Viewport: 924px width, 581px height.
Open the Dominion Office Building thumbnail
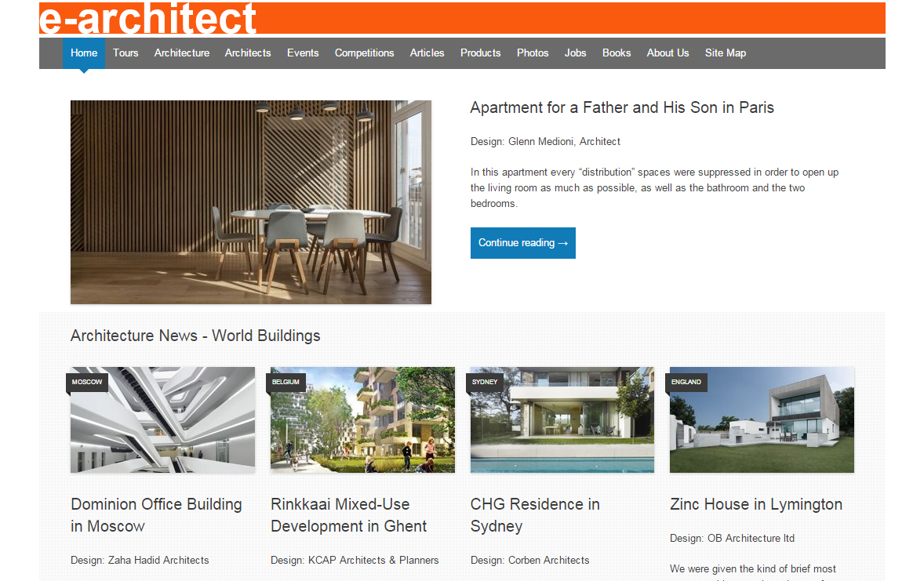(x=162, y=419)
